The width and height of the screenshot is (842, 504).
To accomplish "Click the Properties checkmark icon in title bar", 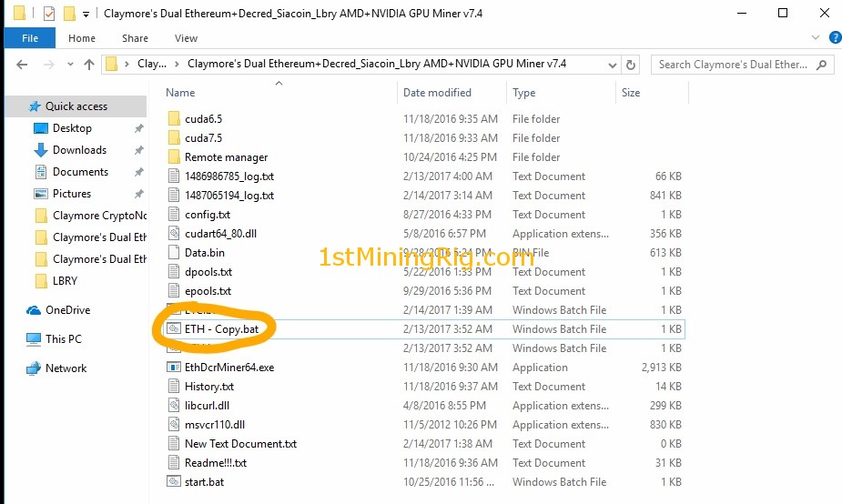I will click(49, 13).
